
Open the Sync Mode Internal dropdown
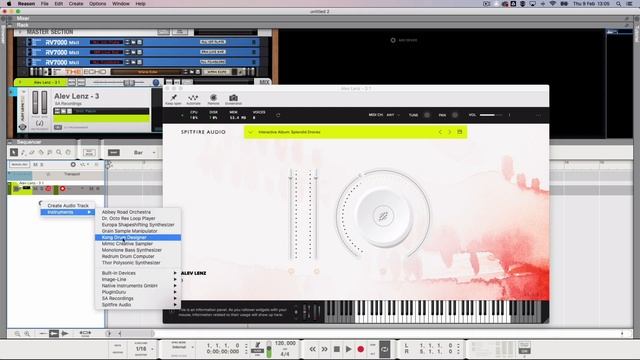point(182,347)
